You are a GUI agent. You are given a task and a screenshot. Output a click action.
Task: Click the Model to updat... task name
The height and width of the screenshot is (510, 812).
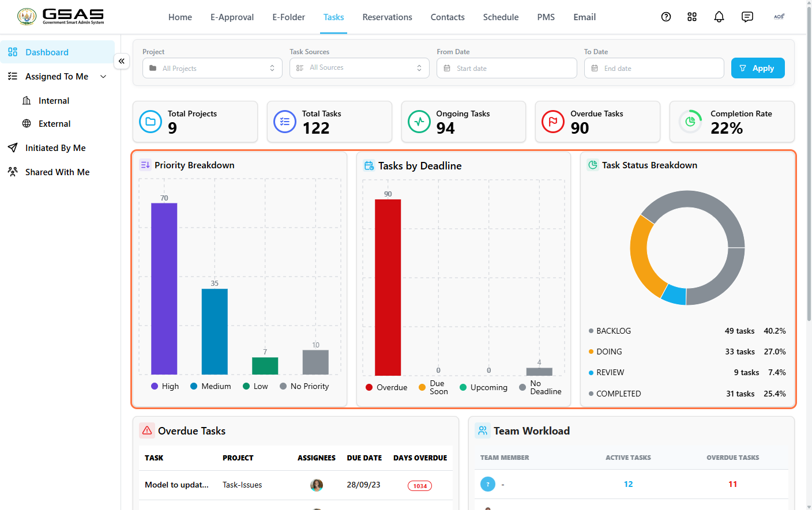(176, 485)
